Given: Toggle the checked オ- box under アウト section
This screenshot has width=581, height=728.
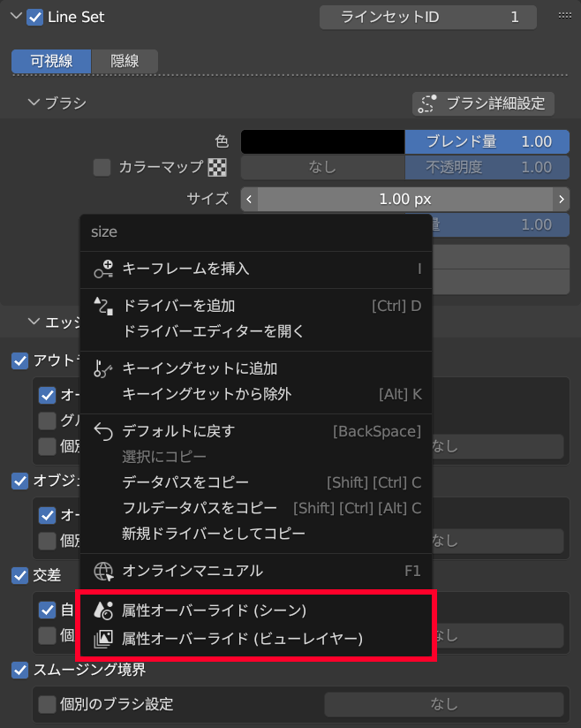Looking at the screenshot, I should coord(47,395).
